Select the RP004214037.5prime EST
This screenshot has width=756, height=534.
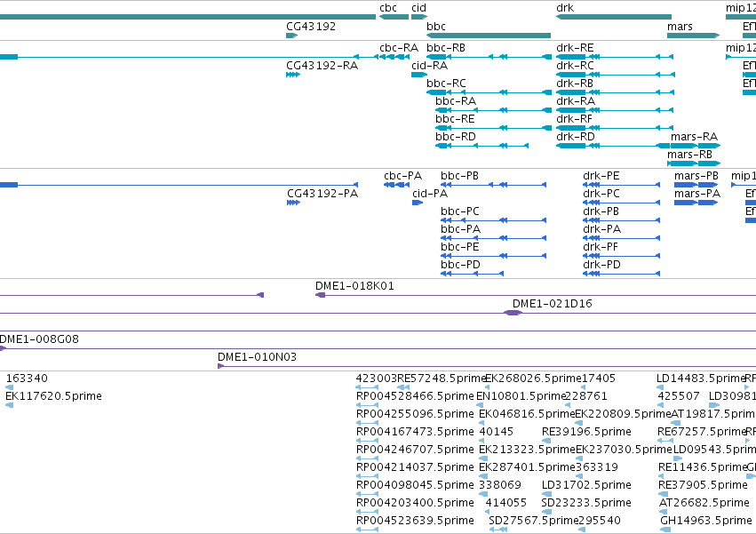(x=367, y=476)
